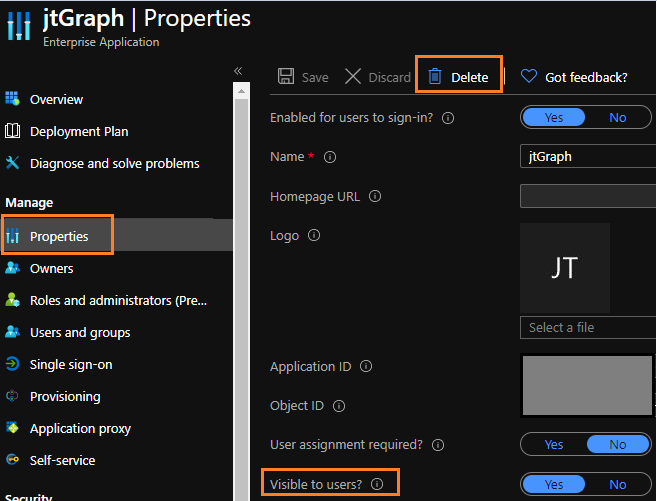Set User assignment required to Yes

point(554,444)
